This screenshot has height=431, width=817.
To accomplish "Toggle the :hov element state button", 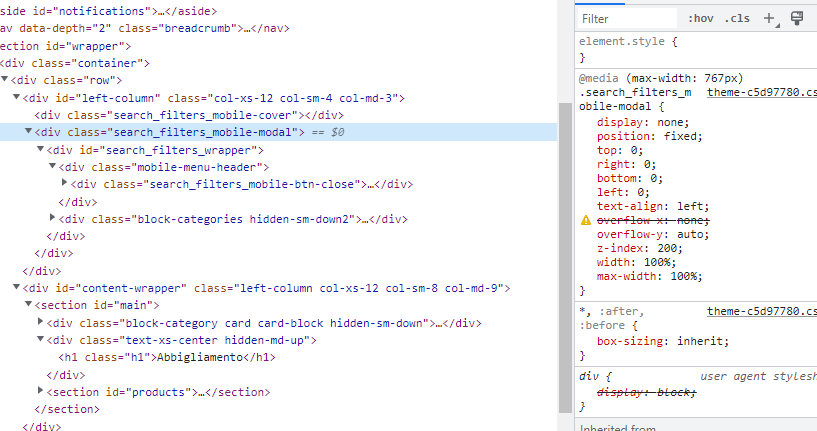I will click(x=700, y=18).
